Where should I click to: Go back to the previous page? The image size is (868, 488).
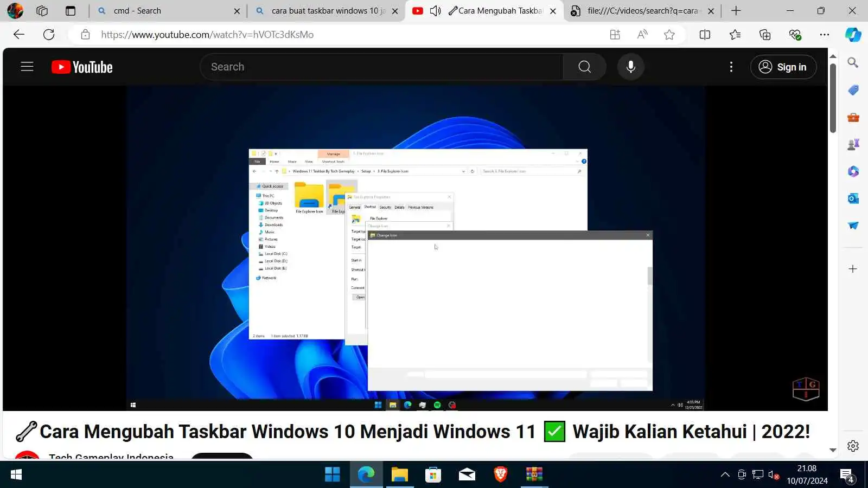click(x=19, y=35)
